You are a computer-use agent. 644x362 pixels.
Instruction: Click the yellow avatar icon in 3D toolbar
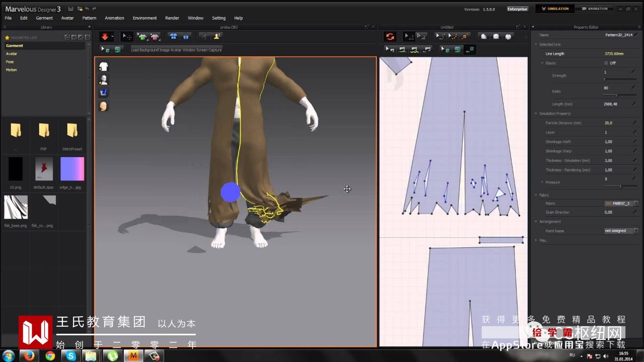(x=217, y=36)
